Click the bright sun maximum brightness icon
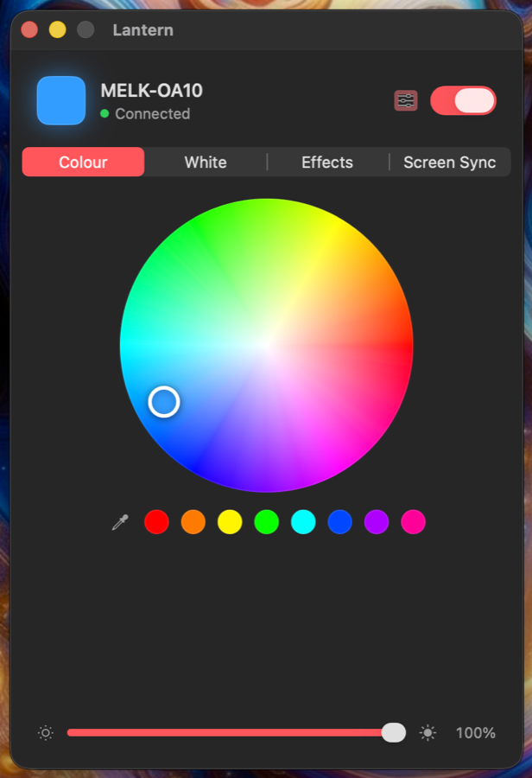 (427, 733)
